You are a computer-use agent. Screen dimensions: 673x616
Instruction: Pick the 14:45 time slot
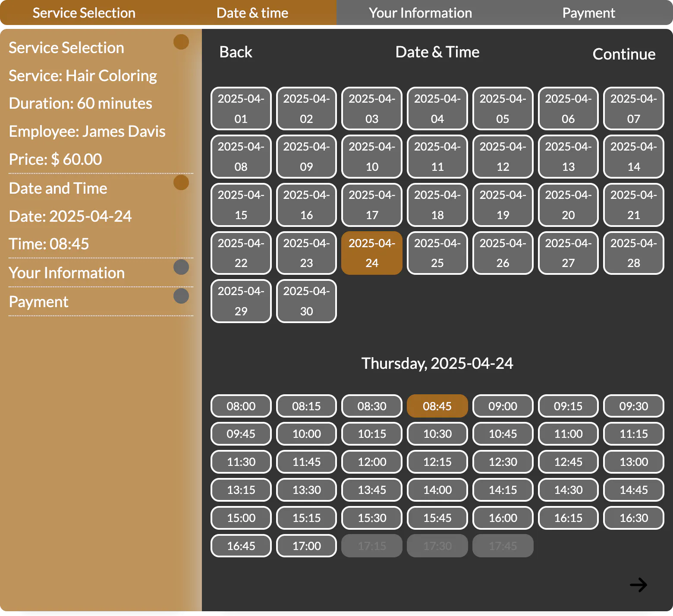pyautogui.click(x=634, y=490)
